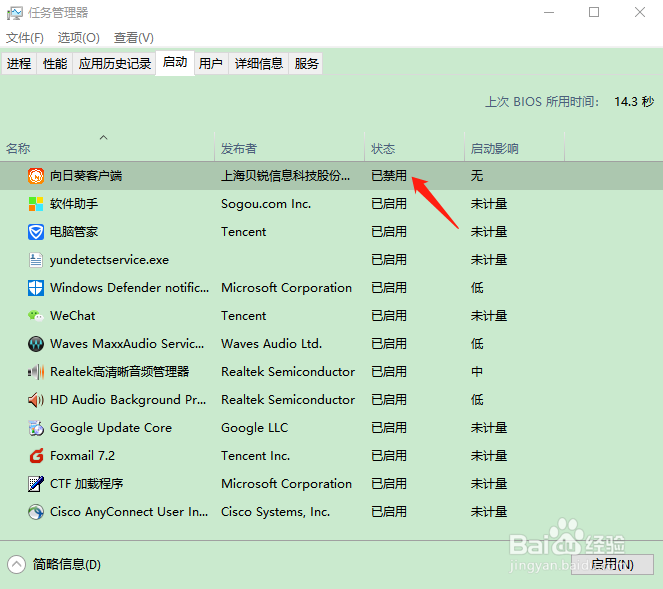Click the CTF 加载程序 pen icon
The image size is (663, 589).
(36, 484)
